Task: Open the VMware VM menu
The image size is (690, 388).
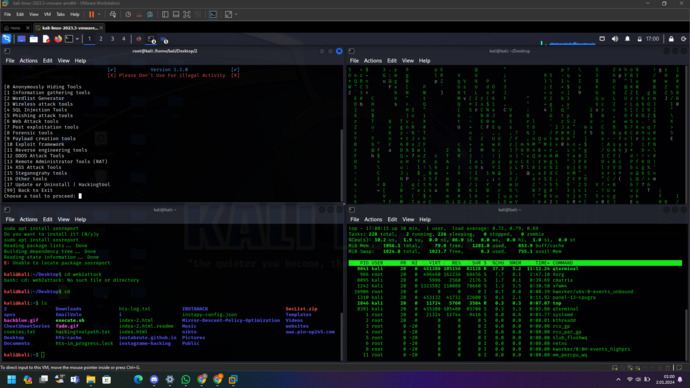Action: pos(47,15)
